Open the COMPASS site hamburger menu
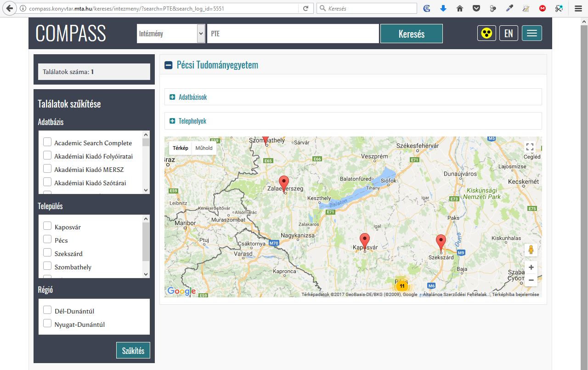The width and height of the screenshot is (588, 370). click(x=532, y=33)
